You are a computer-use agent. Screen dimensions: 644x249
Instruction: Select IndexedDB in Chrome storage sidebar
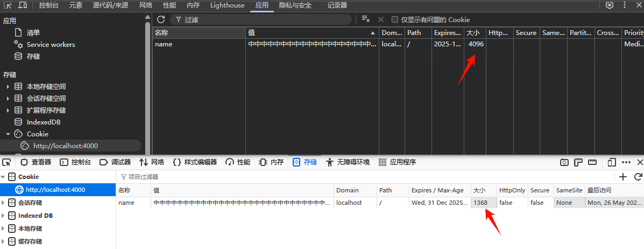44,122
